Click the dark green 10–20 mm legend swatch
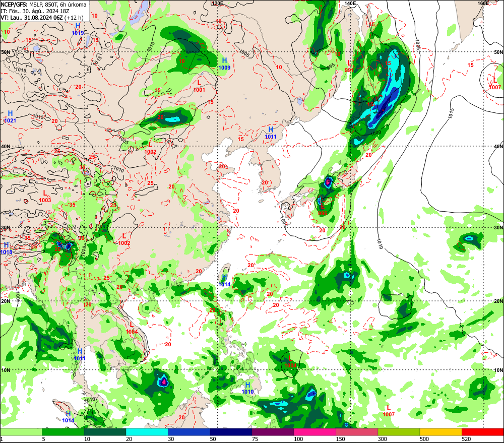The width and height of the screenshot is (504, 443). click(x=105, y=432)
